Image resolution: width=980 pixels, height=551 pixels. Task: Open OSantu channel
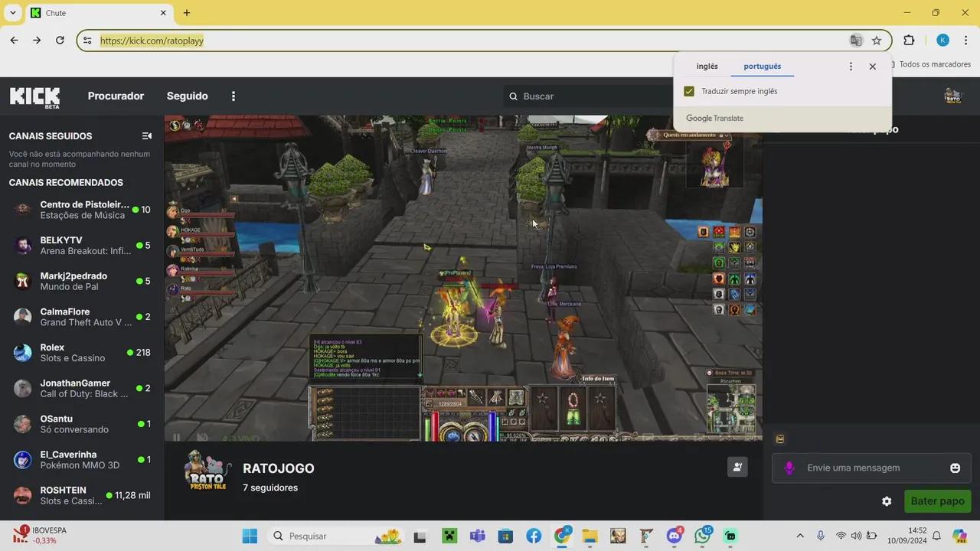click(82, 424)
